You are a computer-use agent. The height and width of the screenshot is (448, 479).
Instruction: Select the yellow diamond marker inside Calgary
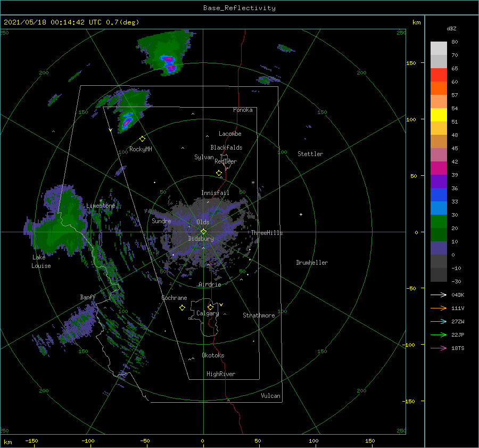click(x=210, y=307)
